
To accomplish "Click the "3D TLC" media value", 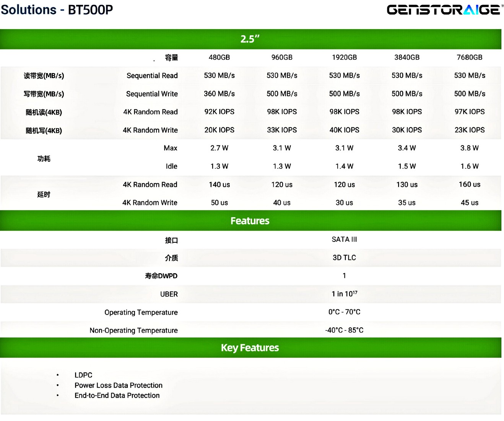I will pos(345,258).
